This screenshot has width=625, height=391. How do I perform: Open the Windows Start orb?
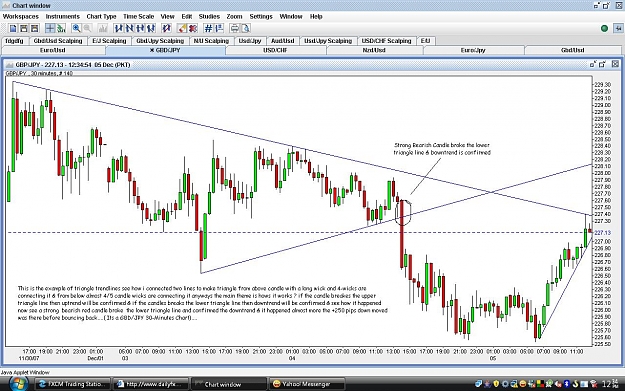pyautogui.click(x=18, y=383)
